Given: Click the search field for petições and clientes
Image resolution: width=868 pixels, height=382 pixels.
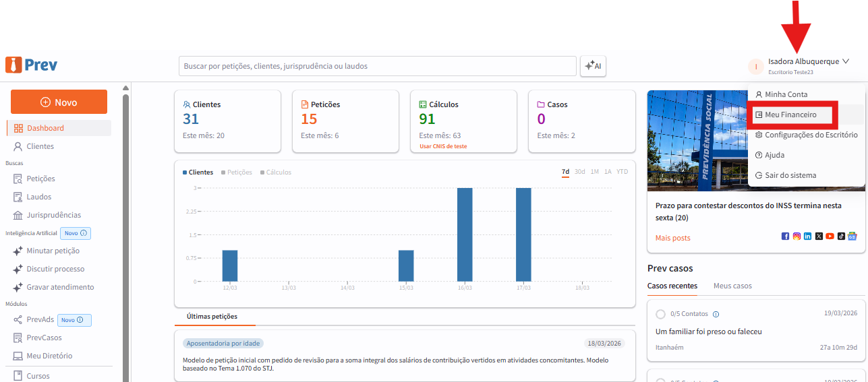Looking at the screenshot, I should (x=378, y=66).
